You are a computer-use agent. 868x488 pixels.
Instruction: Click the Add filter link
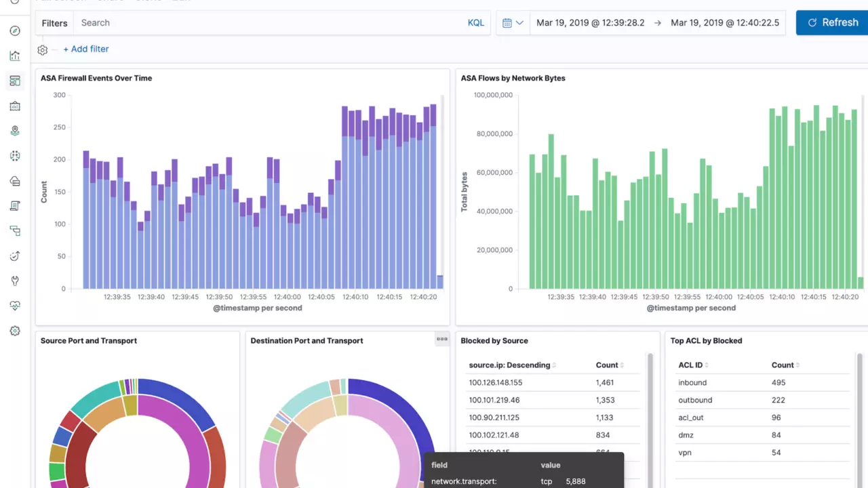point(86,49)
